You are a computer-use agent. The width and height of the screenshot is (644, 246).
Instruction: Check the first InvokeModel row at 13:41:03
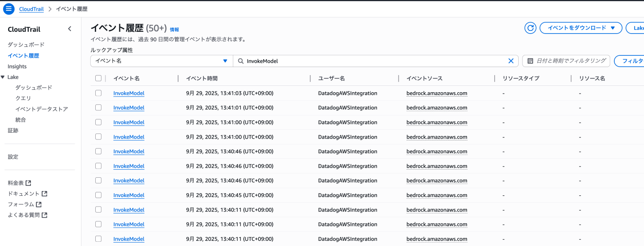pos(98,93)
